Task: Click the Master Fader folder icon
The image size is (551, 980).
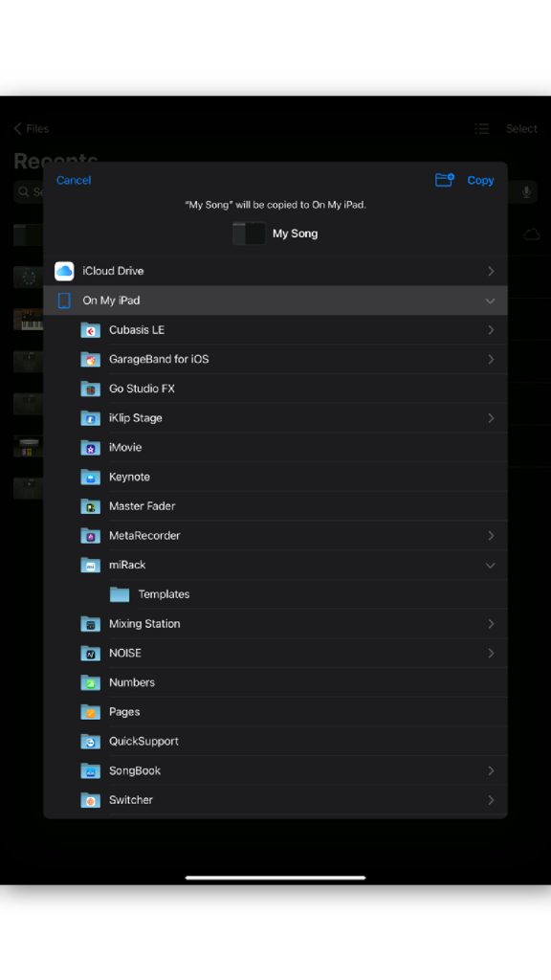Action: pos(91,506)
